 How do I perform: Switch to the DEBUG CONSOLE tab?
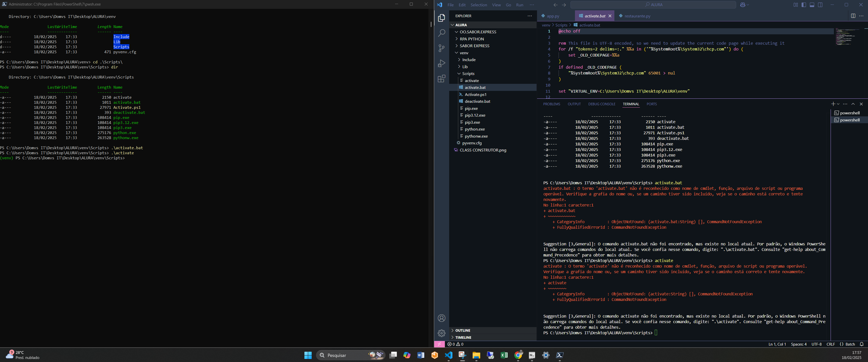pyautogui.click(x=602, y=104)
